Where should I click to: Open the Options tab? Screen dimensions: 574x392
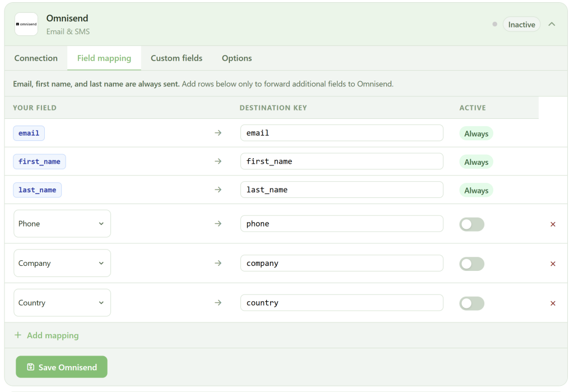[x=237, y=58]
